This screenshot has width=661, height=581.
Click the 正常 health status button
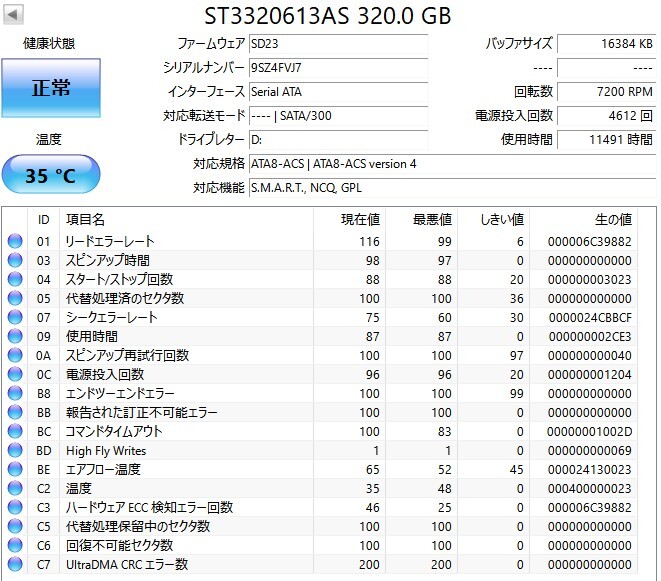click(51, 88)
